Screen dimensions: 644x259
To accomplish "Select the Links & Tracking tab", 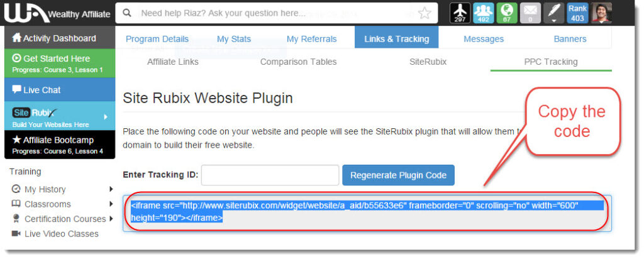I will coord(396,37).
